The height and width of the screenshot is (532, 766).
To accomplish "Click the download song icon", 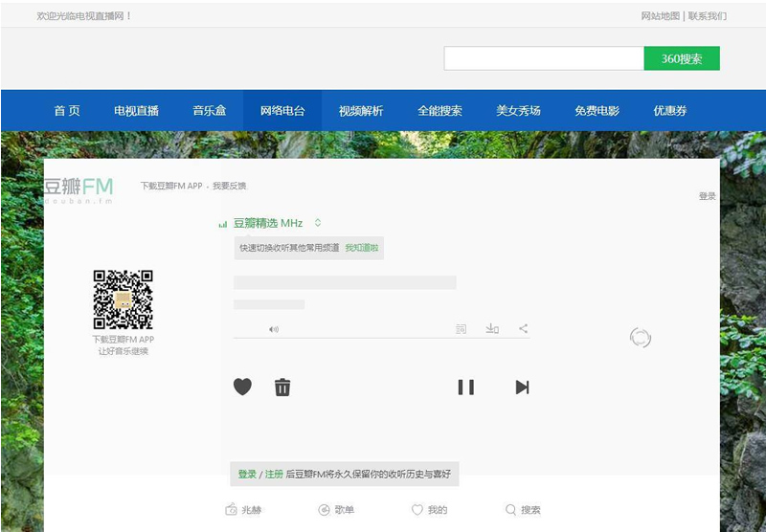I will 492,329.
